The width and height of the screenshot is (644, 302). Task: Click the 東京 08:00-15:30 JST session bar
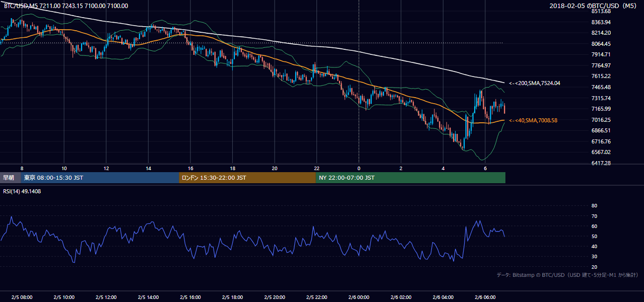(x=100, y=178)
